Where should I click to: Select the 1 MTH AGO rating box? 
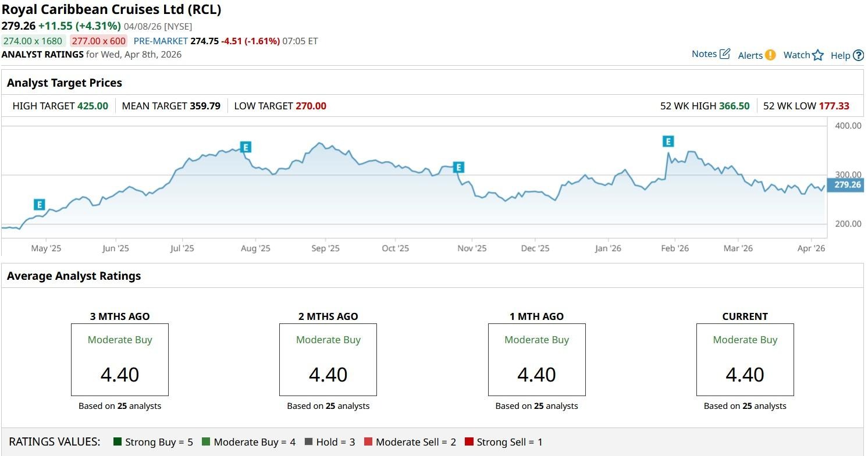click(x=536, y=359)
